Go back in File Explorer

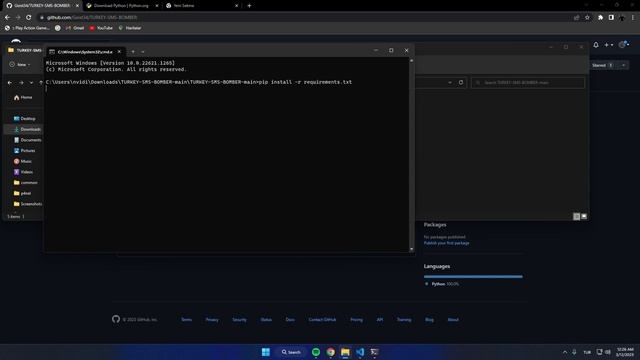[10, 82]
